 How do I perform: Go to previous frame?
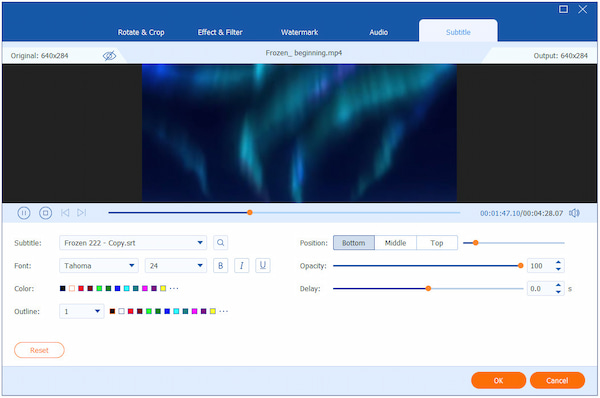65,213
